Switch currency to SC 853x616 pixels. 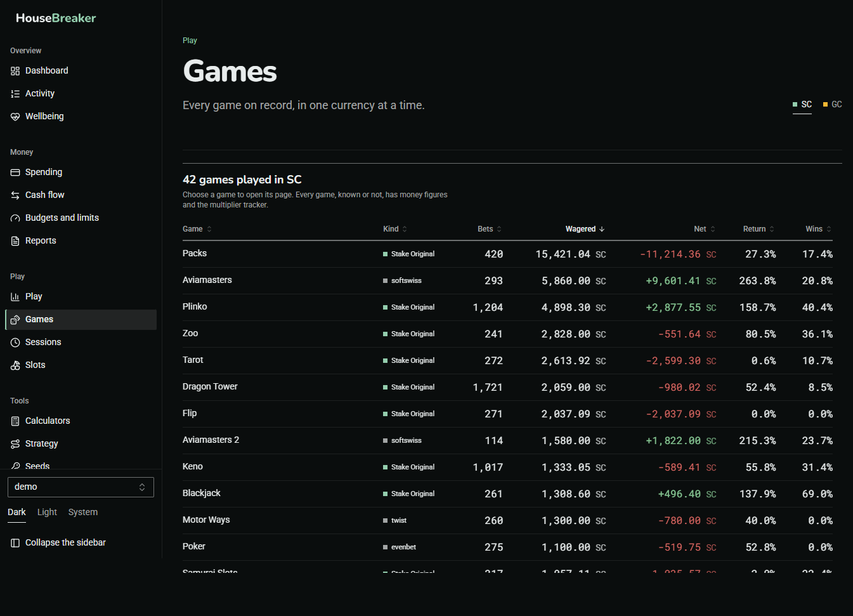802,105
